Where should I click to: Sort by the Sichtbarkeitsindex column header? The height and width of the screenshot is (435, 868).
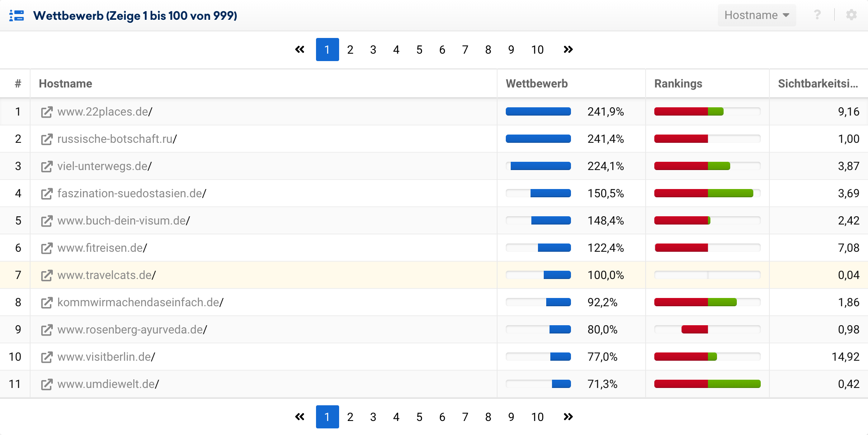[x=818, y=83]
